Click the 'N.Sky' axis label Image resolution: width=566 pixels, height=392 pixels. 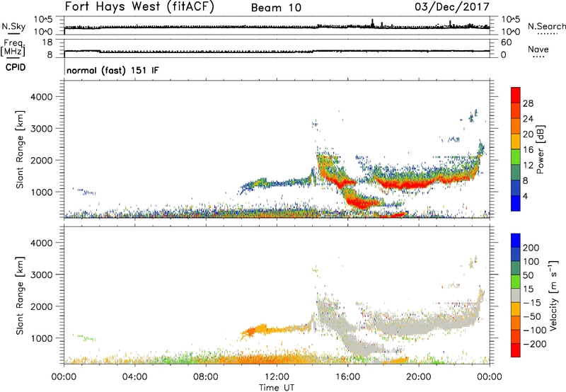pos(13,26)
